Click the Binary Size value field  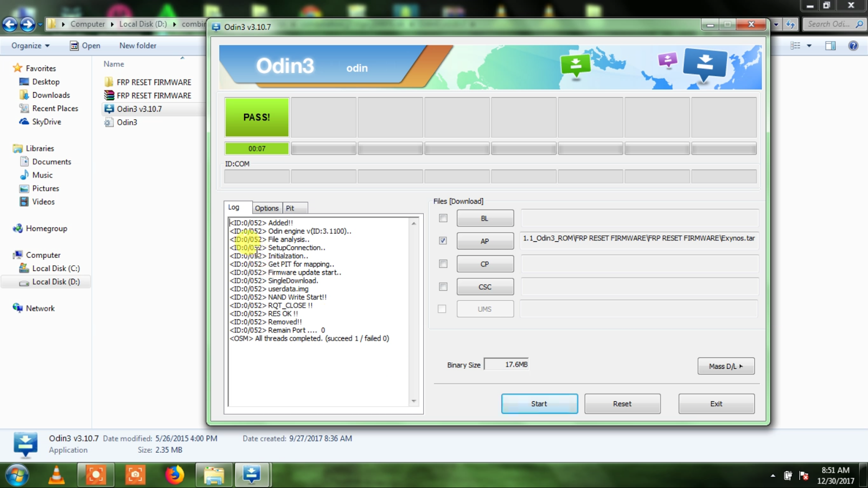pos(506,364)
